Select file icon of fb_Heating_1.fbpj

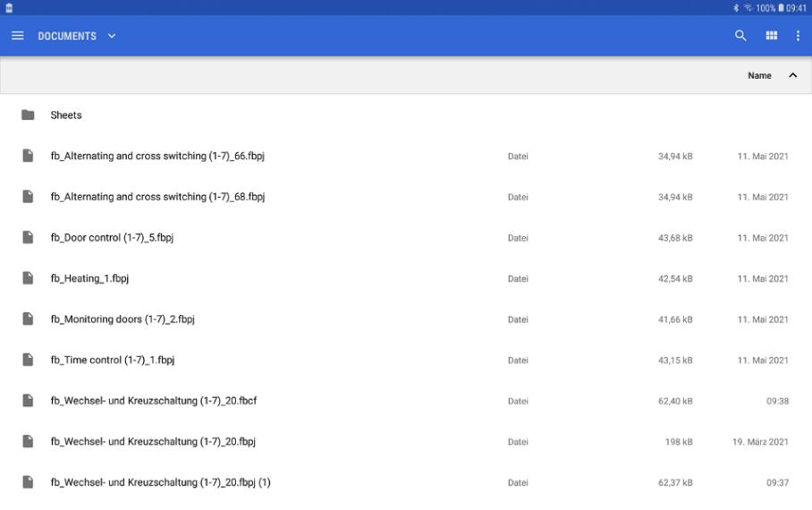[x=28, y=277]
